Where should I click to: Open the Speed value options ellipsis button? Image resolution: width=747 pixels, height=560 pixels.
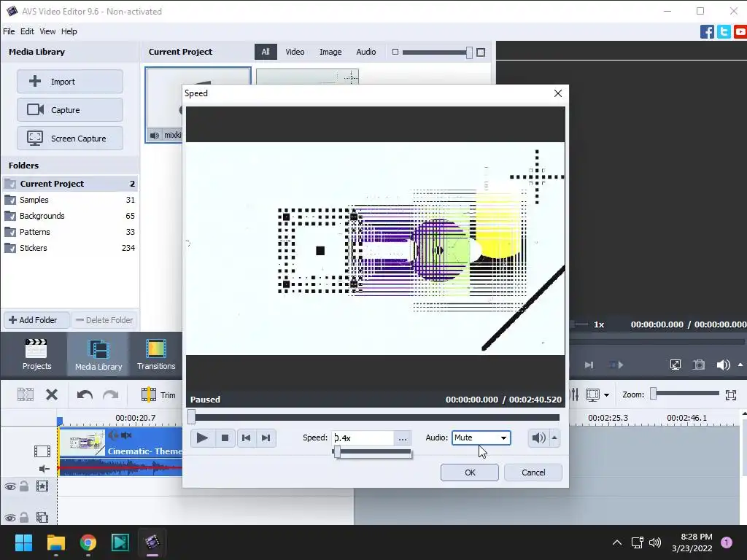click(403, 438)
